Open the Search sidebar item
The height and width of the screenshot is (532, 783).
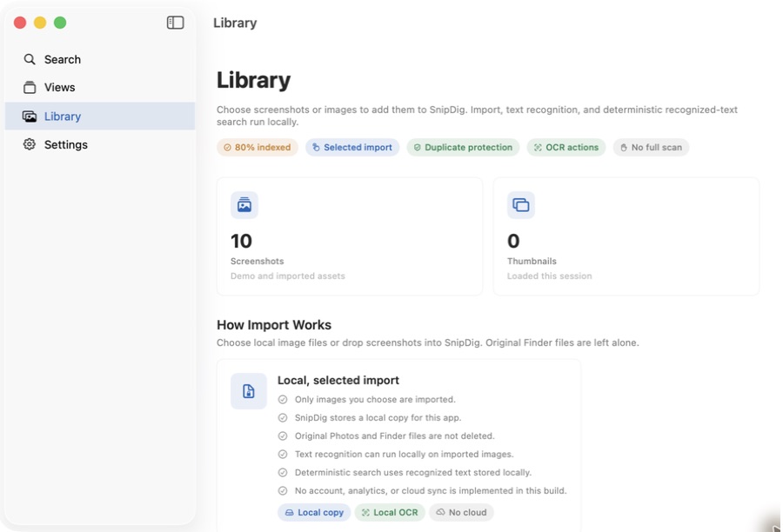pyautogui.click(x=100, y=59)
